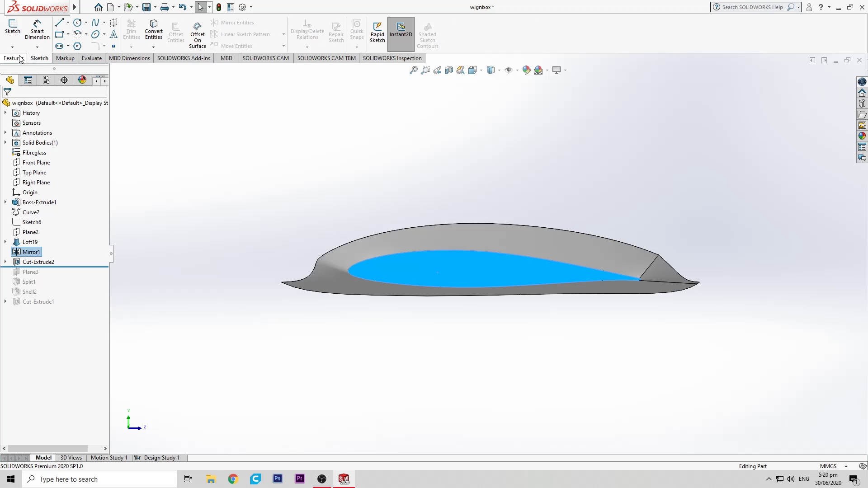
Task: Switch to the Markup tab
Action: (x=65, y=58)
